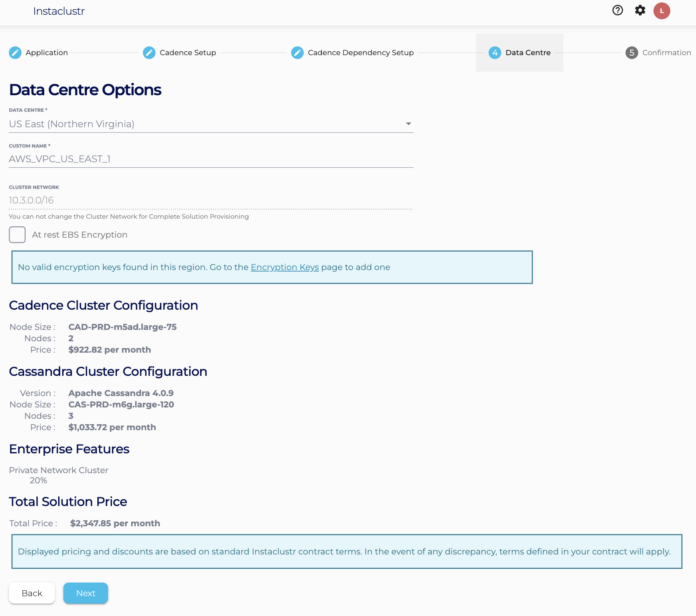This screenshot has height=616, width=696.
Task: Switch to the Application step label
Action: tap(46, 53)
